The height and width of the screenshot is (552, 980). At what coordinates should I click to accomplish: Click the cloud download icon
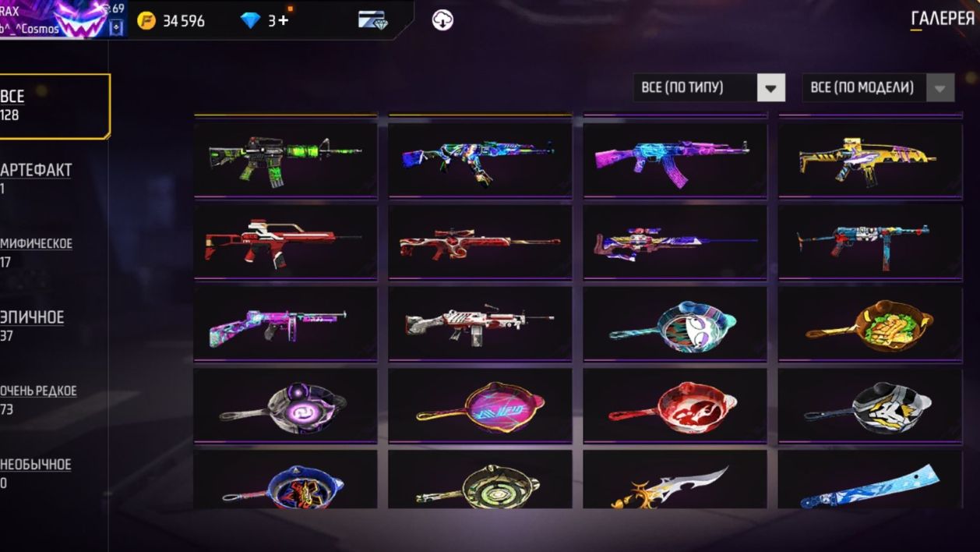pyautogui.click(x=442, y=21)
